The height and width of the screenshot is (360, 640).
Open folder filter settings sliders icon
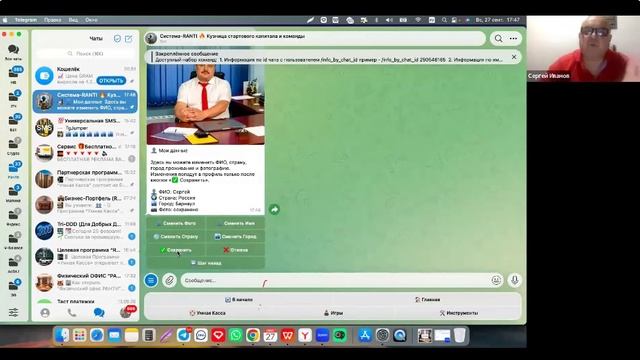point(13,313)
